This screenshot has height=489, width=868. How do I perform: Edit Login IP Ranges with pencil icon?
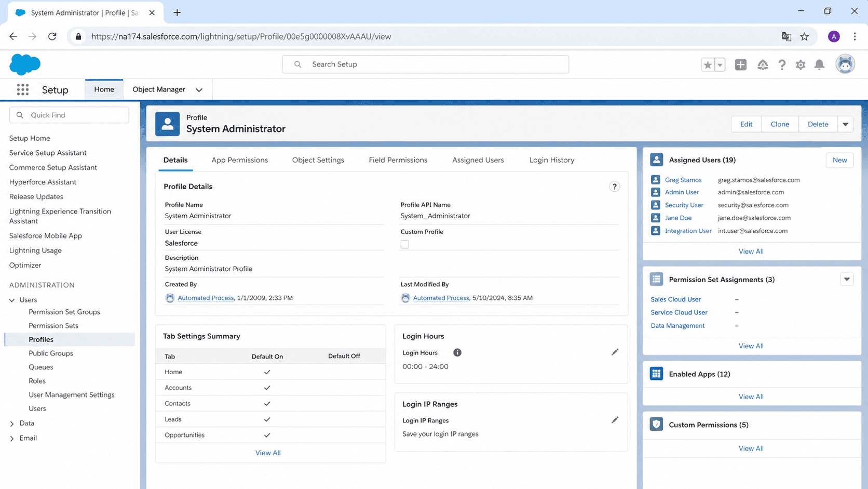pyautogui.click(x=615, y=420)
